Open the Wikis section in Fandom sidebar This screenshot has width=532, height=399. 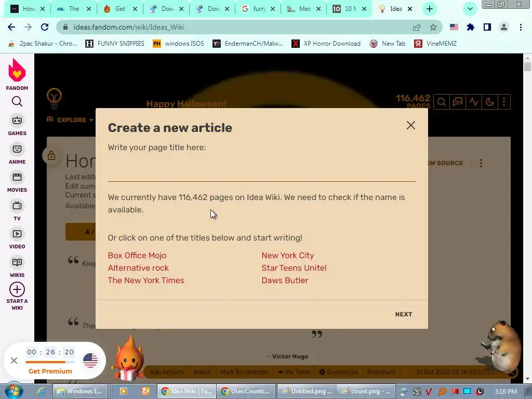17,268
